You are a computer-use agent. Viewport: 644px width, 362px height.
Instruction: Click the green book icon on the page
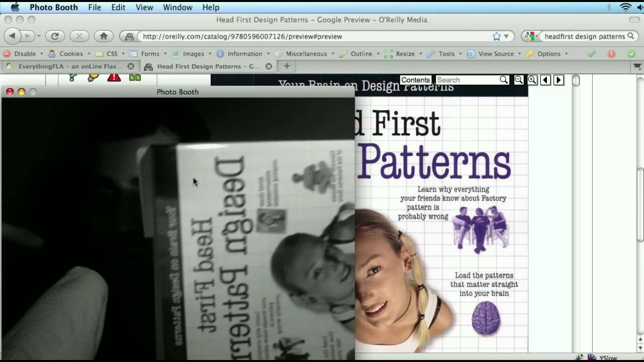[135, 77]
